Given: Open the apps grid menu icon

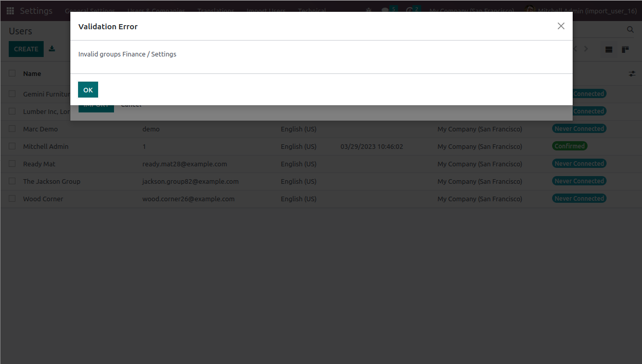Looking at the screenshot, I should click(x=10, y=11).
